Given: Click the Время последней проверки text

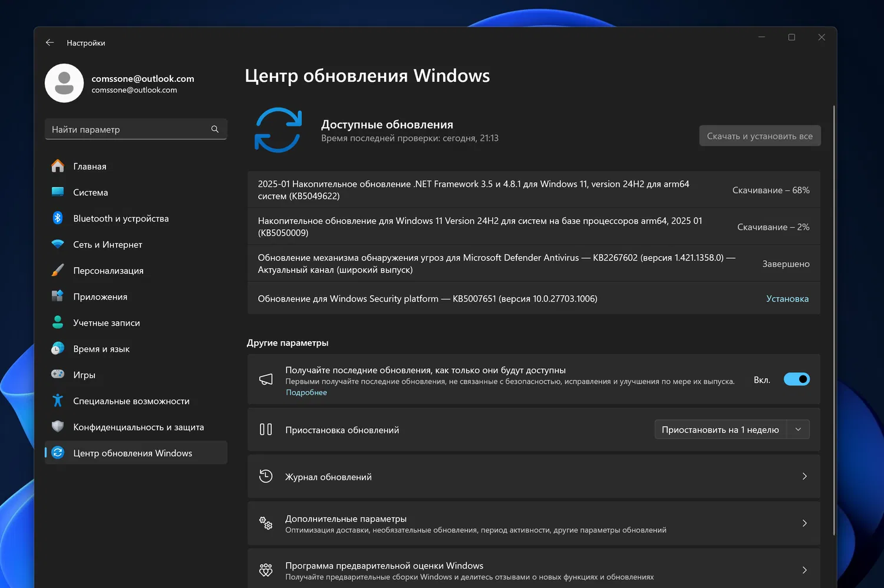Looking at the screenshot, I should click(x=410, y=138).
